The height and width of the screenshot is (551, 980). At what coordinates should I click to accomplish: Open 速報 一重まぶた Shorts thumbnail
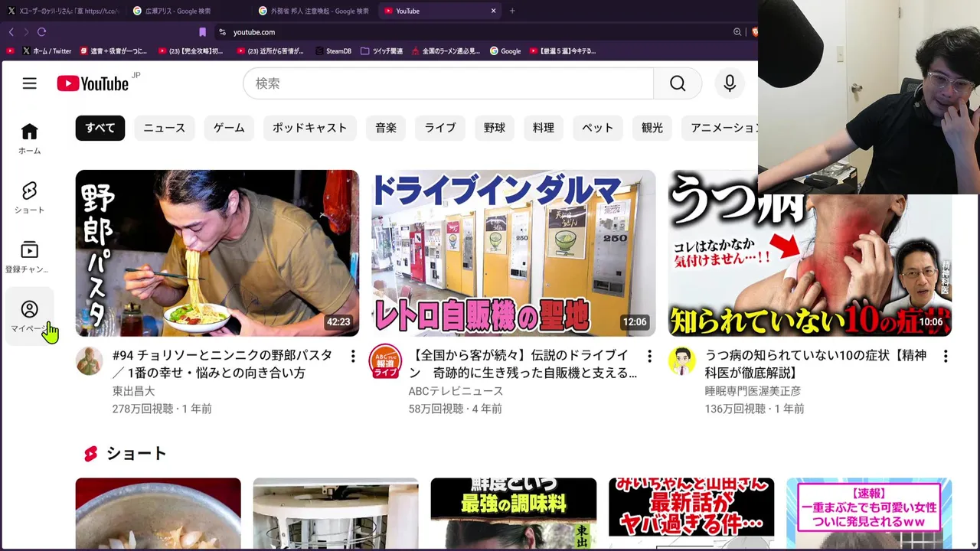pyautogui.click(x=869, y=514)
